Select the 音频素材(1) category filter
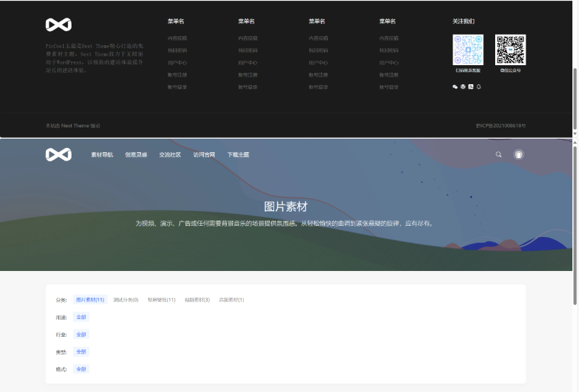The width and height of the screenshot is (583, 392). coord(231,300)
